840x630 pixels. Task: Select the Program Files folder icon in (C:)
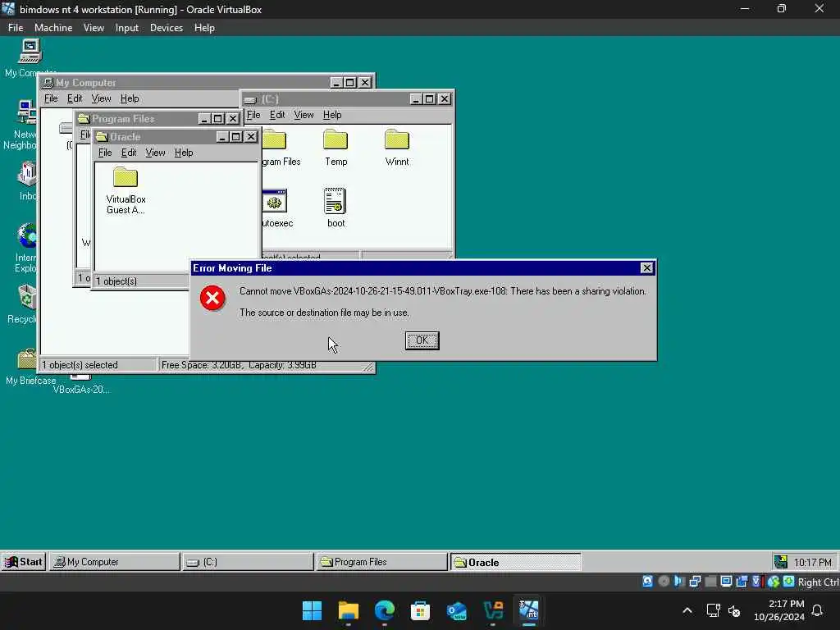click(x=275, y=139)
